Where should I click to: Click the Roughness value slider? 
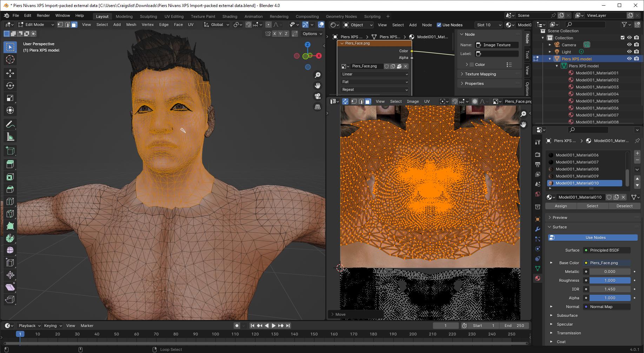610,280
